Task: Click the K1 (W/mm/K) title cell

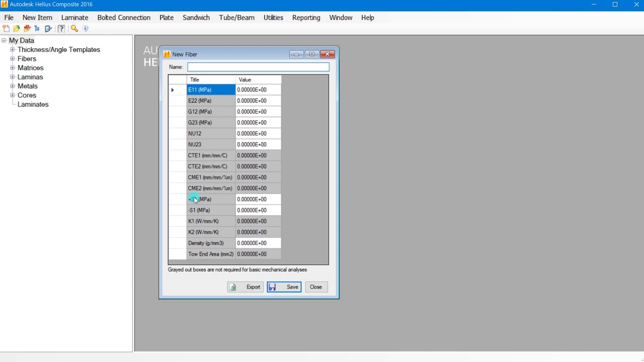Action: pos(211,221)
